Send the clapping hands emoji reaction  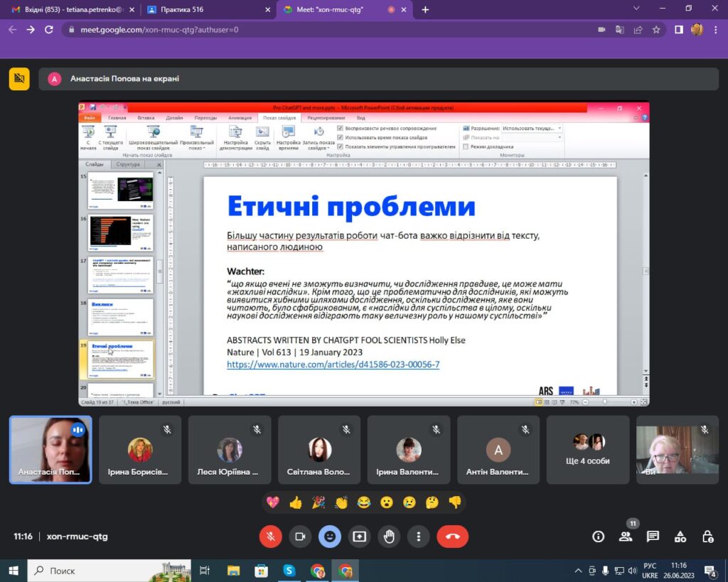pyautogui.click(x=341, y=502)
